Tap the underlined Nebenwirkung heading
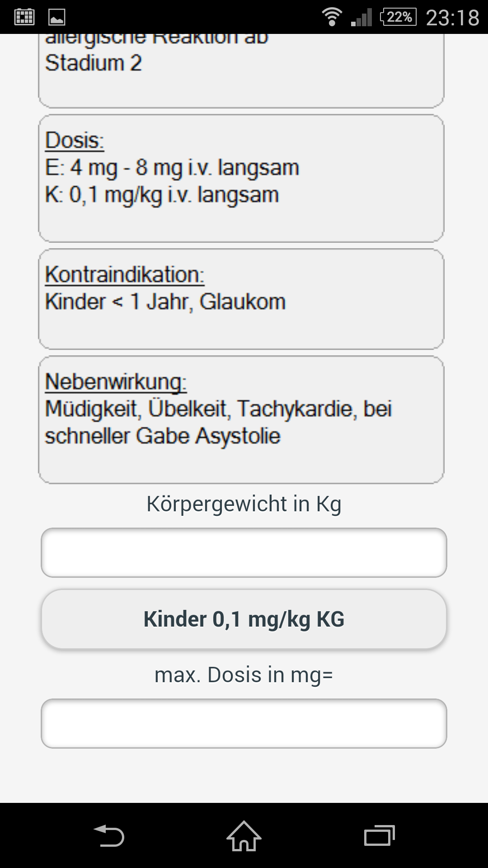488x868 pixels. pos(116,382)
